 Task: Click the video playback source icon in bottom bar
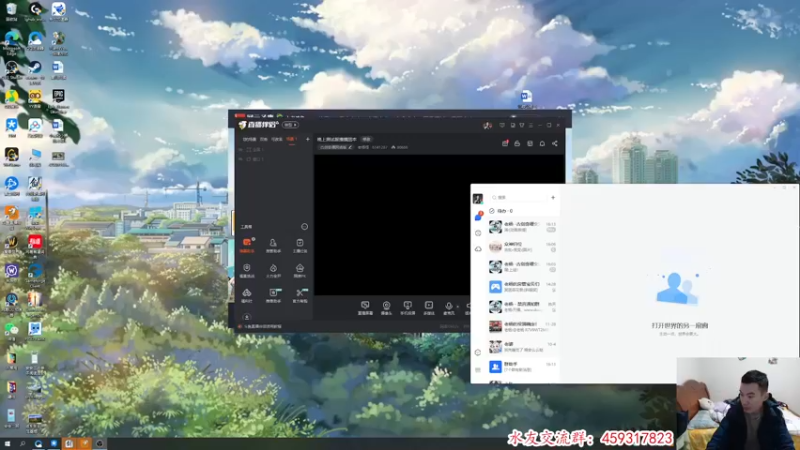(x=429, y=308)
